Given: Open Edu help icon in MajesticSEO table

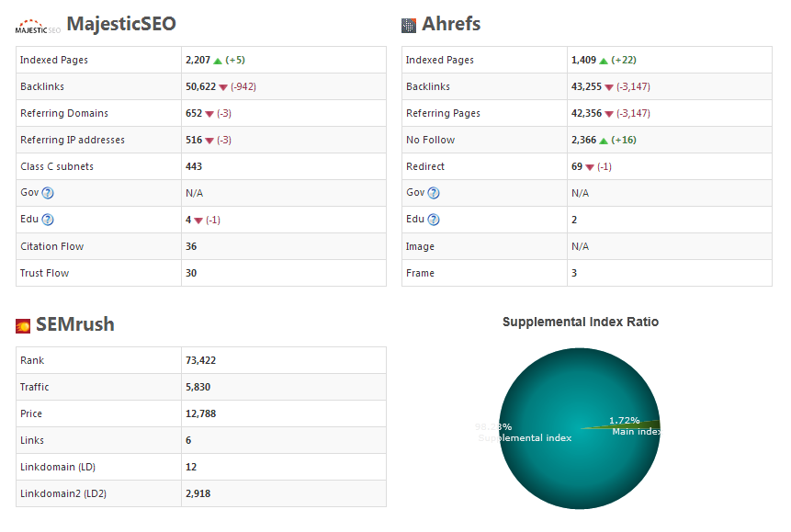Looking at the screenshot, I should (x=48, y=220).
